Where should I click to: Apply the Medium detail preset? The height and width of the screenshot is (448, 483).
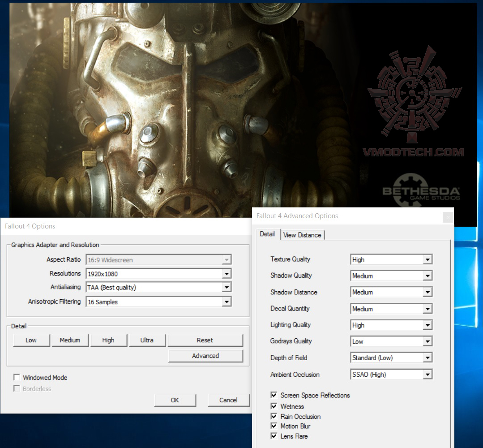[70, 340]
